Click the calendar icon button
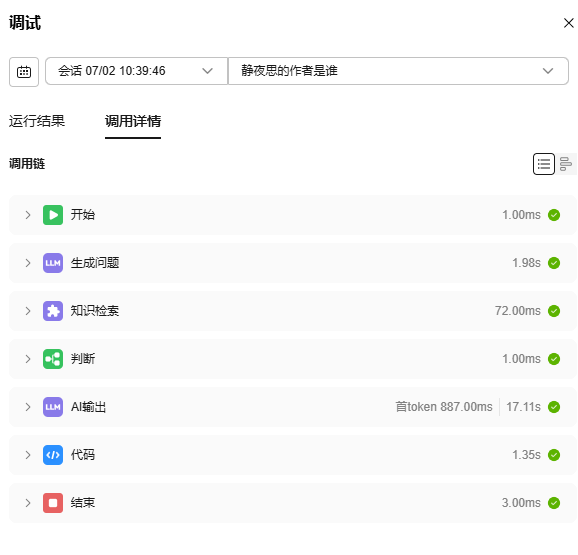 (x=24, y=72)
